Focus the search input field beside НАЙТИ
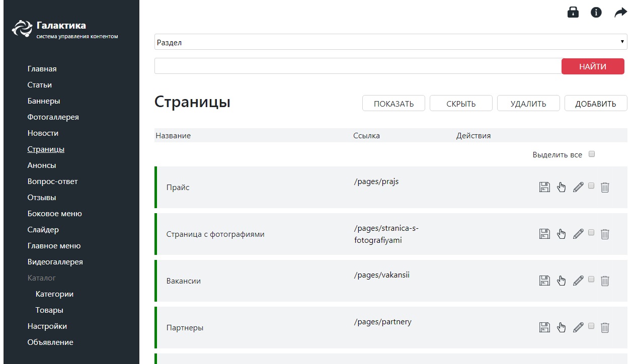 click(x=358, y=66)
